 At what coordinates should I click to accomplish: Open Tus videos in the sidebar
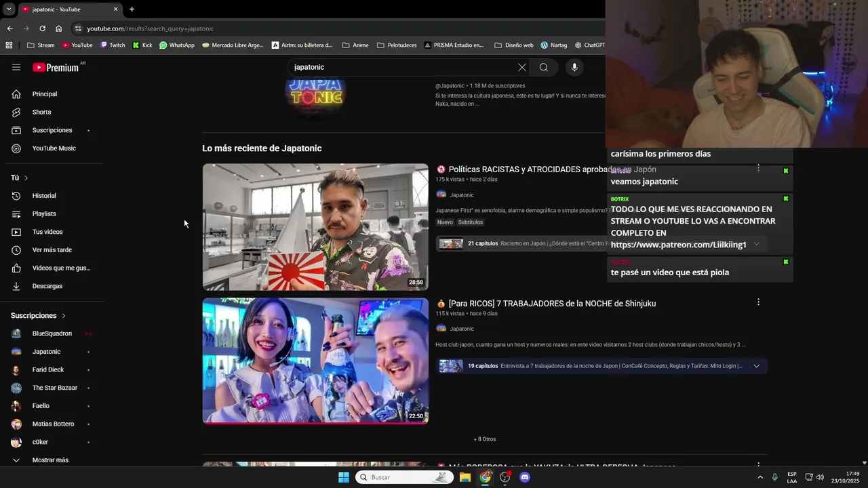[x=52, y=232]
